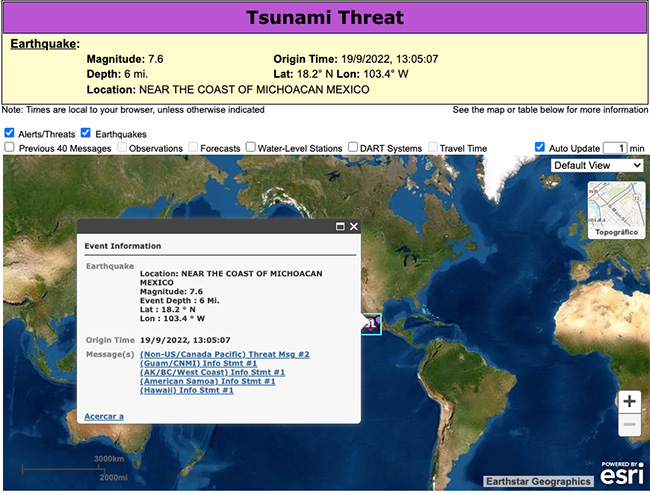Toggle the Auto Update checkbox
This screenshot has width=650, height=493.
[540, 148]
